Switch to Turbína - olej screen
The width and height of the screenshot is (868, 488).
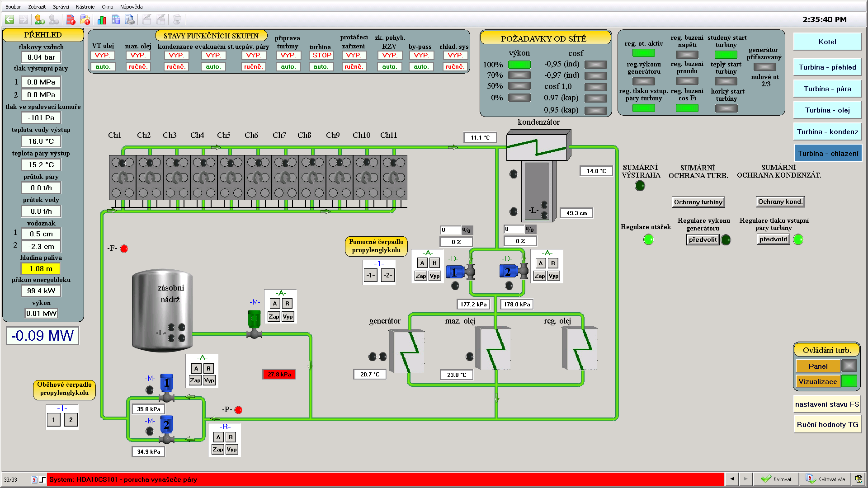tap(827, 110)
